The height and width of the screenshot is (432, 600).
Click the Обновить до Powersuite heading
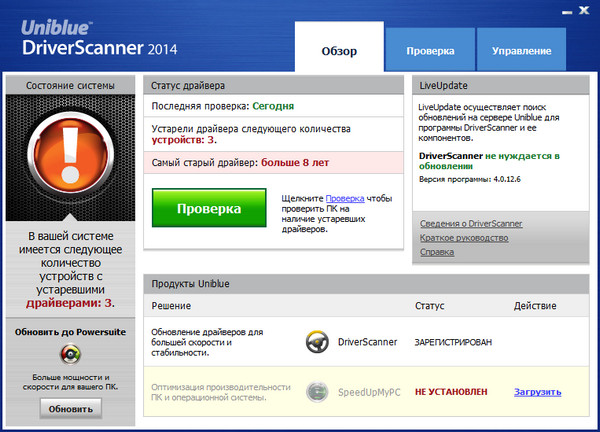pyautogui.click(x=69, y=331)
